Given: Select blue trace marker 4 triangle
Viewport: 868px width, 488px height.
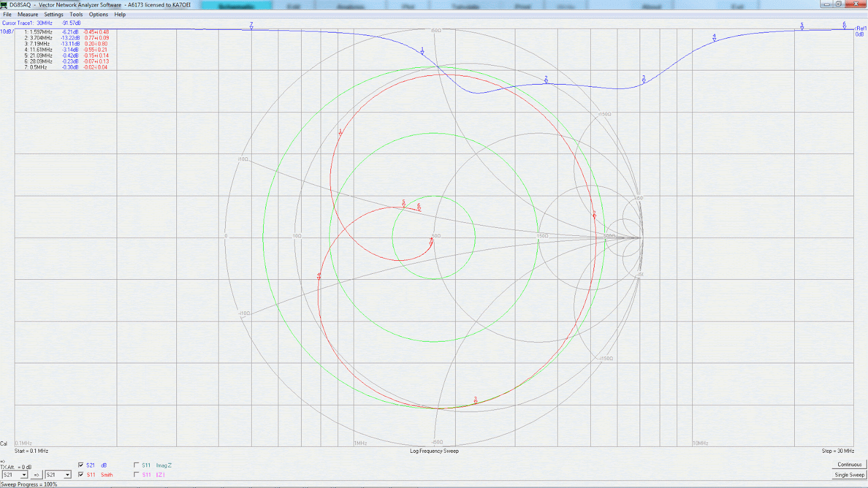Looking at the screenshot, I should click(x=714, y=38).
